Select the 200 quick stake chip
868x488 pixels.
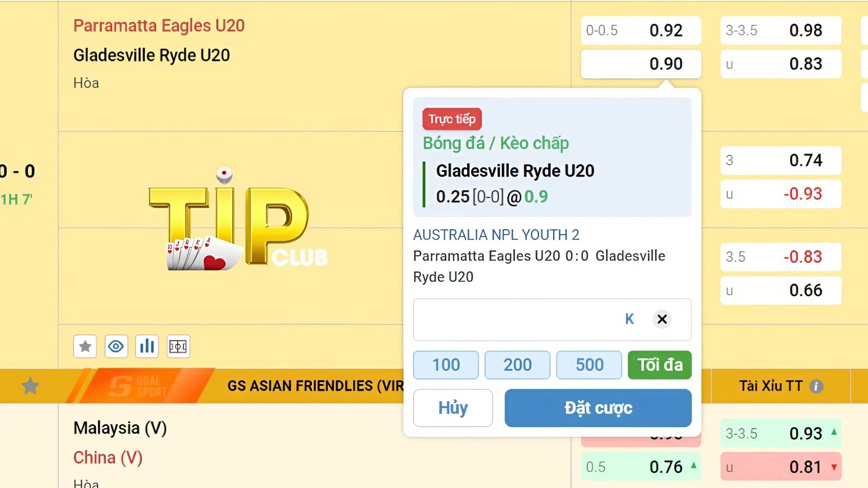(x=517, y=365)
